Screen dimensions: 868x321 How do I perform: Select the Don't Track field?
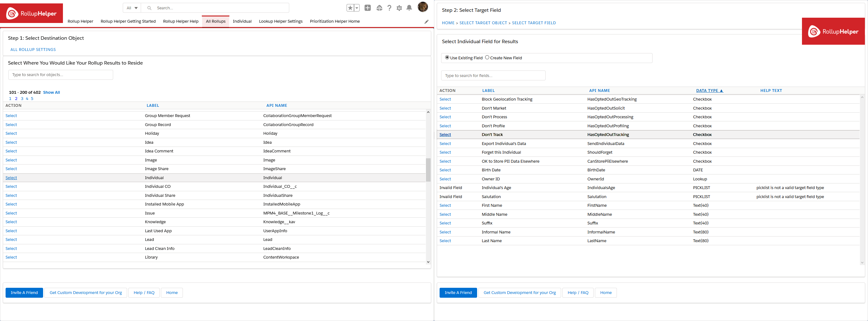tap(445, 135)
